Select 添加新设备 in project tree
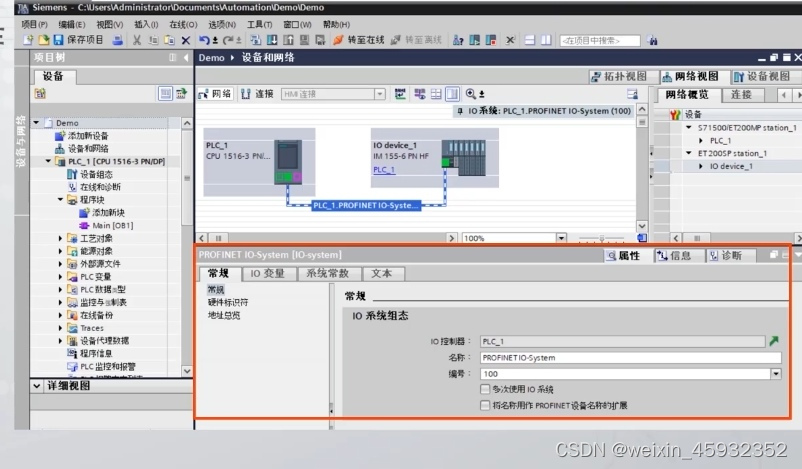Screen dimensions: 802x469 click(x=82, y=136)
